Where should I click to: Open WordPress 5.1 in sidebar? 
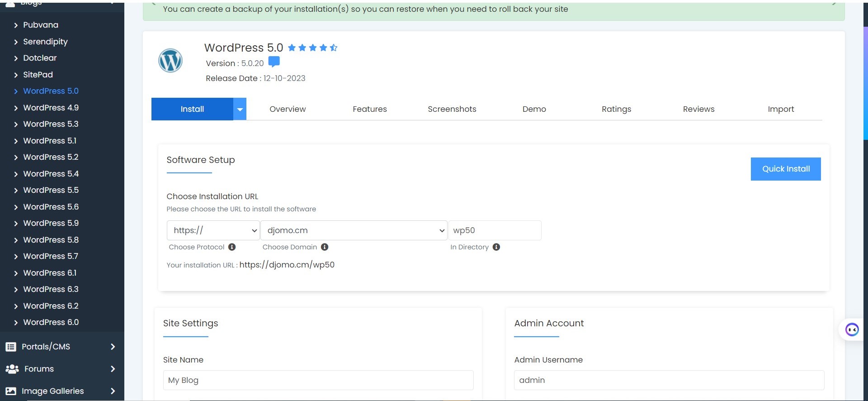[50, 141]
